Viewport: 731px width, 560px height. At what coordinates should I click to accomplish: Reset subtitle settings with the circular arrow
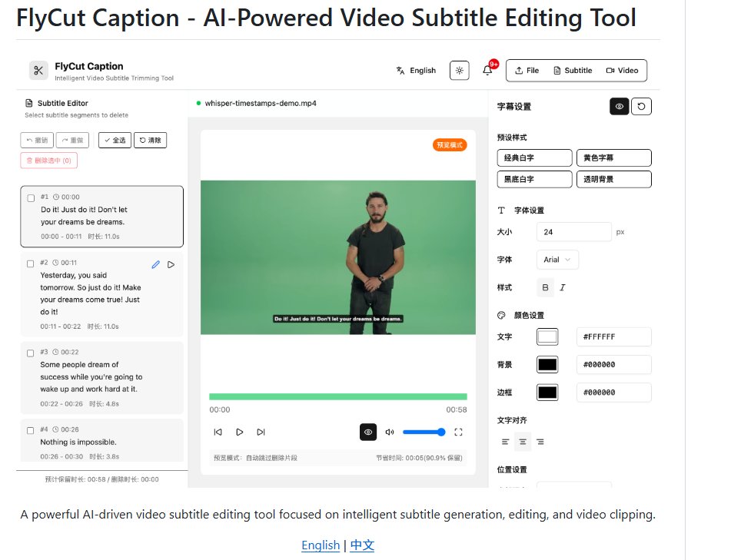[641, 106]
